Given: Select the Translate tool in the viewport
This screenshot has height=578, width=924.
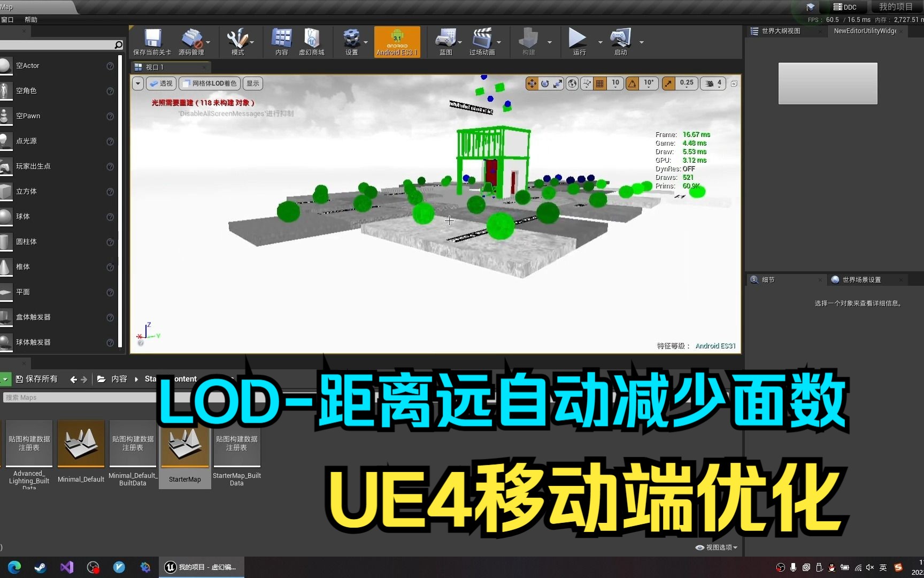Looking at the screenshot, I should tap(532, 83).
